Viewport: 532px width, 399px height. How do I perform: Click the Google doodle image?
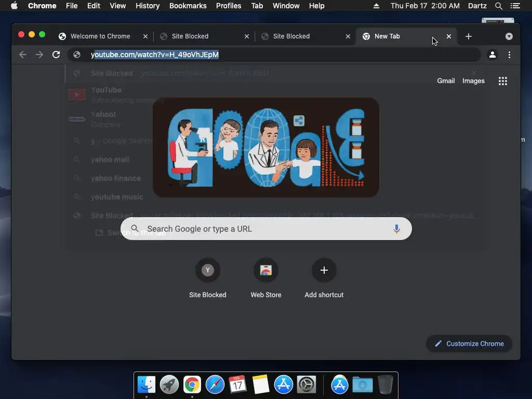click(x=266, y=147)
